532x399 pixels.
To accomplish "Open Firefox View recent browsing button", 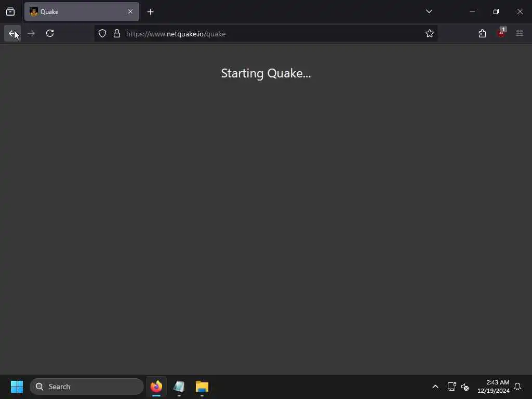I will click(10, 11).
